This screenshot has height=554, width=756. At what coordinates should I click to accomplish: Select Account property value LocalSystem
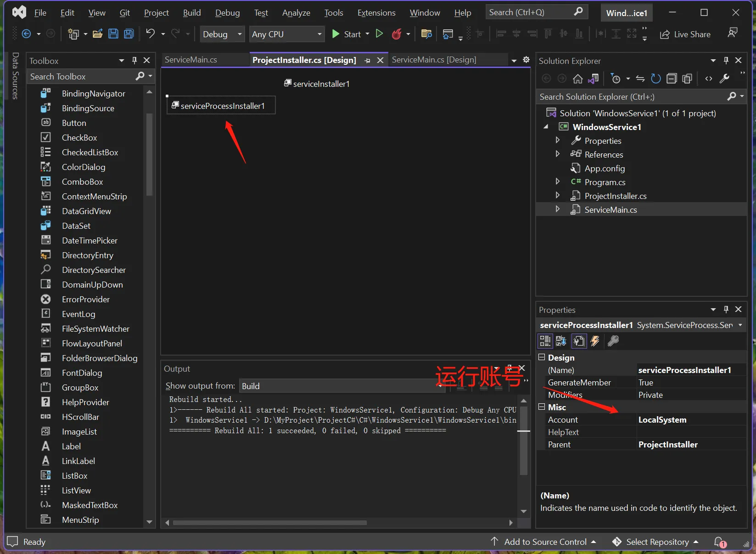click(691, 419)
